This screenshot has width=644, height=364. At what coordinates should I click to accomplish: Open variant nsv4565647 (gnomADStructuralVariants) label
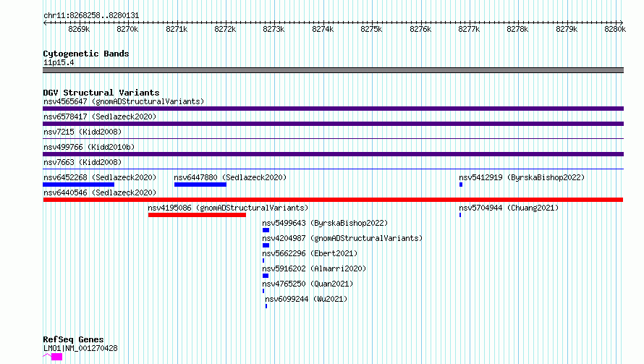pos(124,101)
